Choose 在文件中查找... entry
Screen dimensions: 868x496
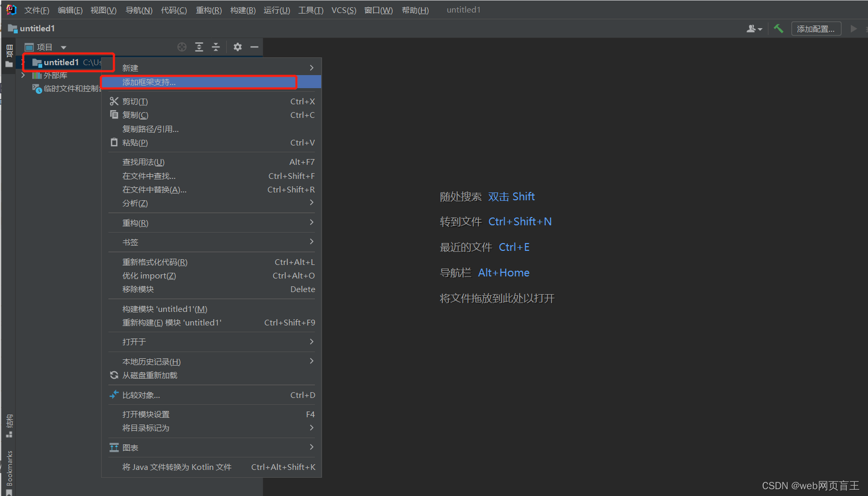[211, 176]
